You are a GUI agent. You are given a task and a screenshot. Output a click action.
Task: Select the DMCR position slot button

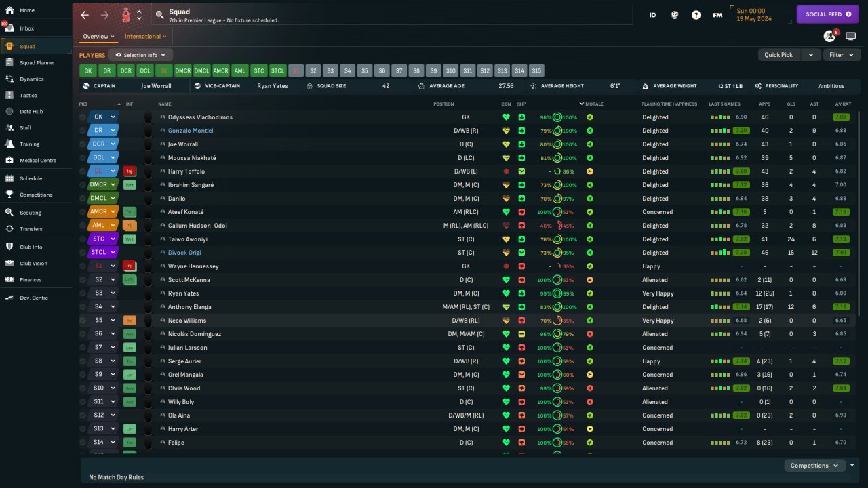pos(183,70)
